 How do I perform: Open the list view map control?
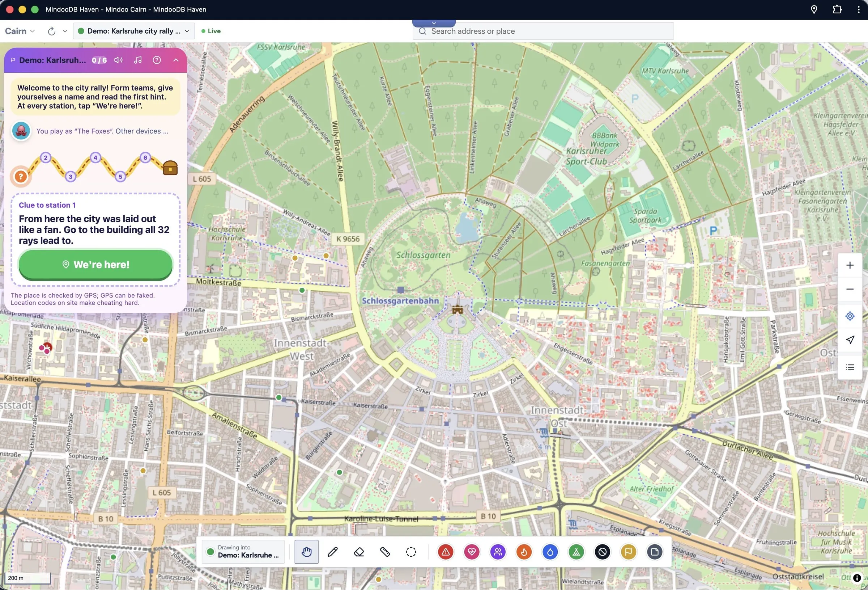(x=850, y=367)
